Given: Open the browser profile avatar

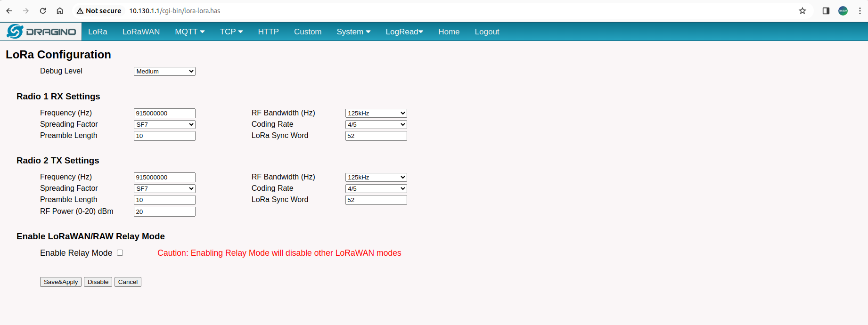Looking at the screenshot, I should point(843,11).
